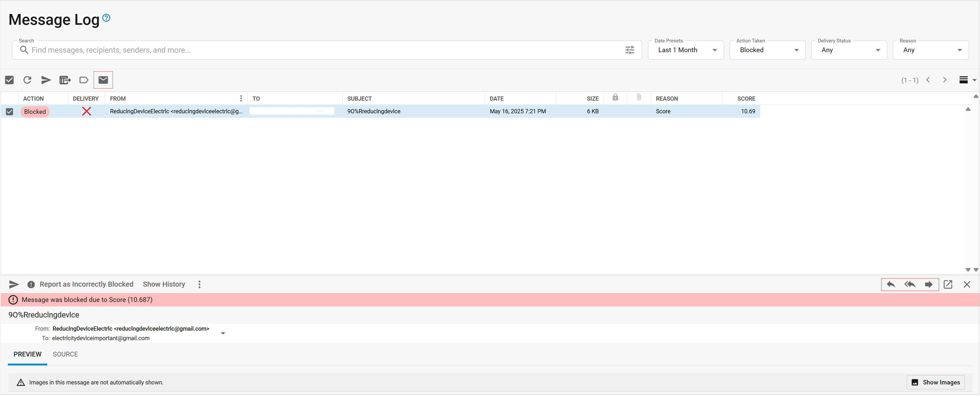
Task: Open the export messages icon
Action: (x=65, y=80)
